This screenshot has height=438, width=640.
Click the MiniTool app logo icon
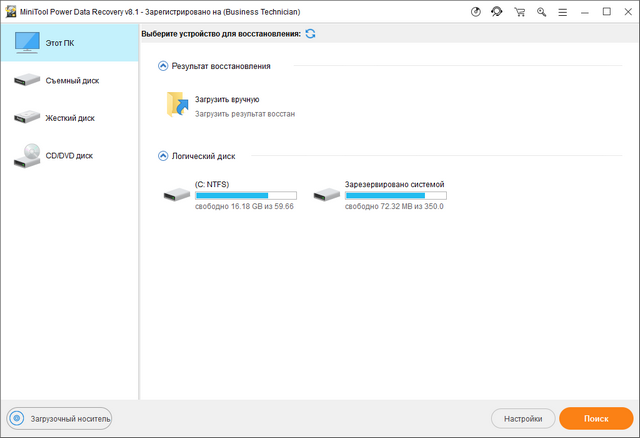point(11,12)
